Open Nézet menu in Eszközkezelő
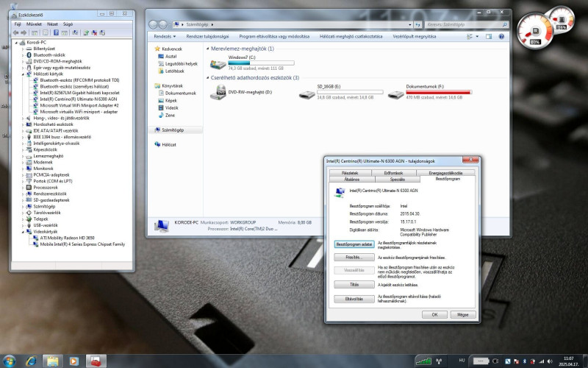This screenshot has height=368, width=588. pos(52,24)
